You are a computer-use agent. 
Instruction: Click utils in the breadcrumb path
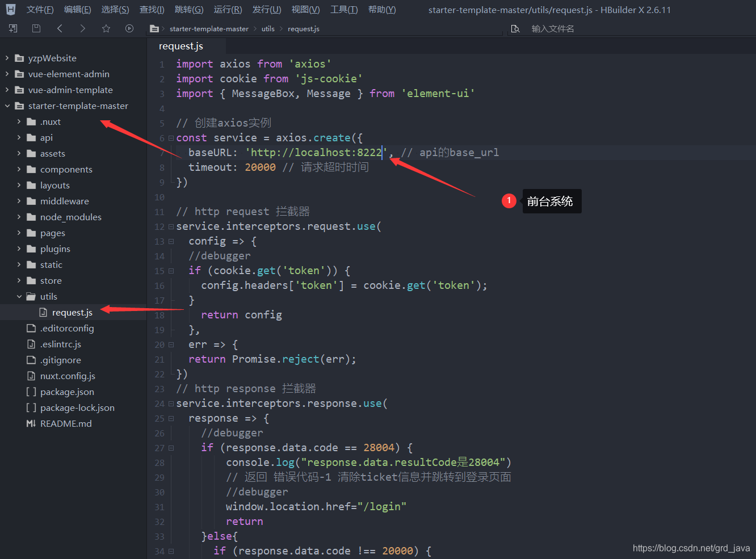(x=268, y=29)
